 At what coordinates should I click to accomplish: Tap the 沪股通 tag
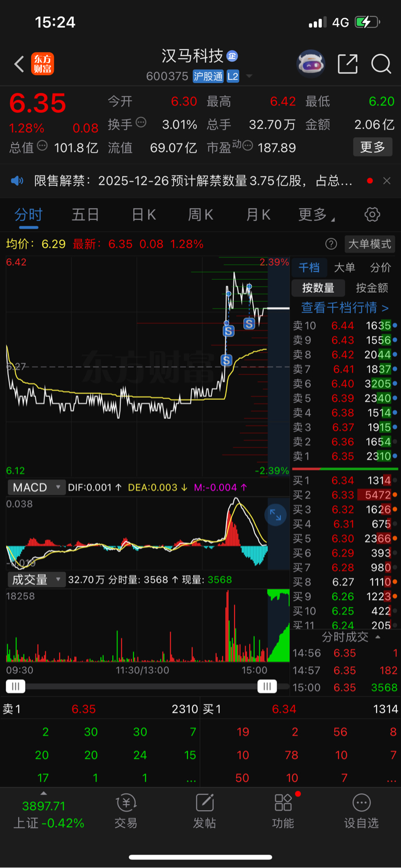208,76
